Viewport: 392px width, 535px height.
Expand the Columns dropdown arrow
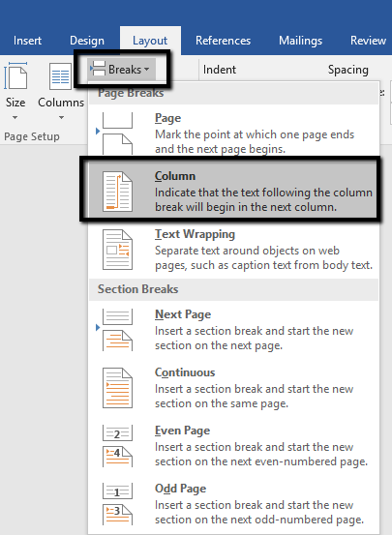pyautogui.click(x=61, y=118)
